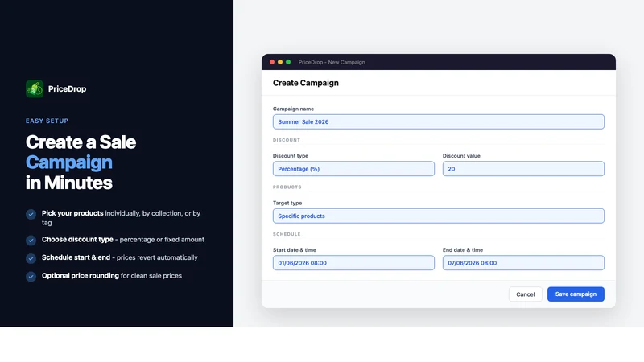Click the SCHEDULE section label
644x362 pixels.
coord(287,234)
